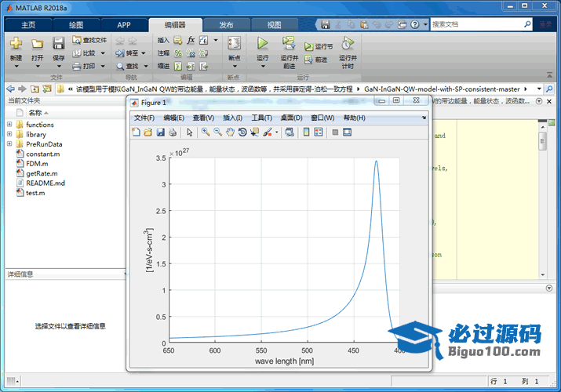Select the pan hand tool in figure toolbar
561x392 pixels.
click(x=230, y=132)
